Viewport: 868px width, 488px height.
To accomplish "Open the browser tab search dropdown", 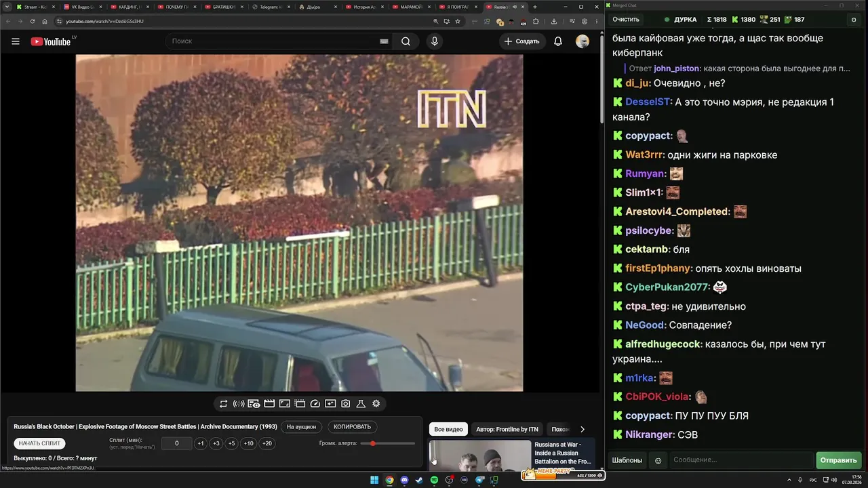I will click(7, 7).
